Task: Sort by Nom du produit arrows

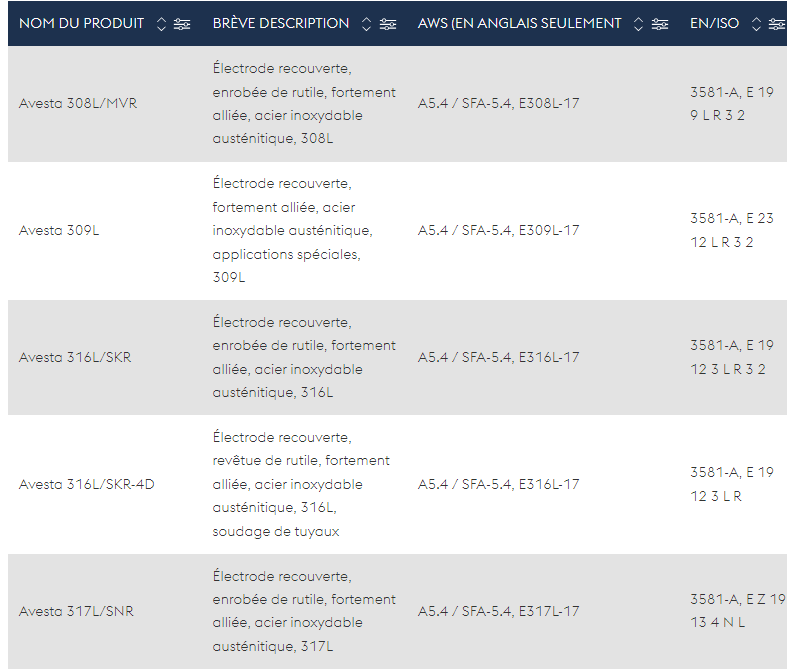Action: (x=161, y=24)
